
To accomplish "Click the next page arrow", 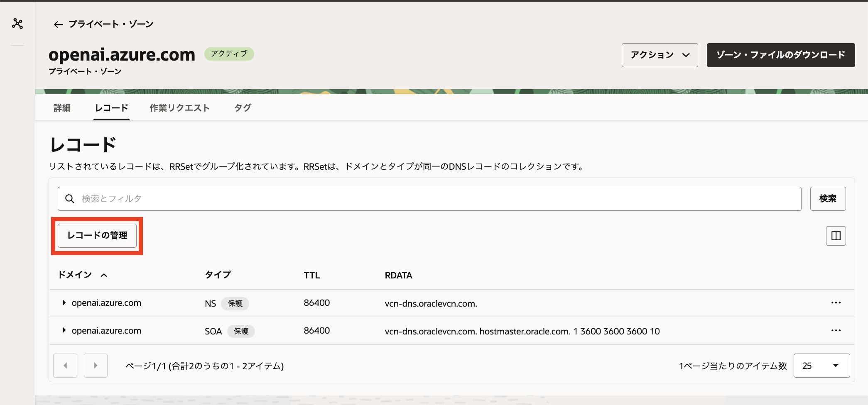I will (96, 365).
